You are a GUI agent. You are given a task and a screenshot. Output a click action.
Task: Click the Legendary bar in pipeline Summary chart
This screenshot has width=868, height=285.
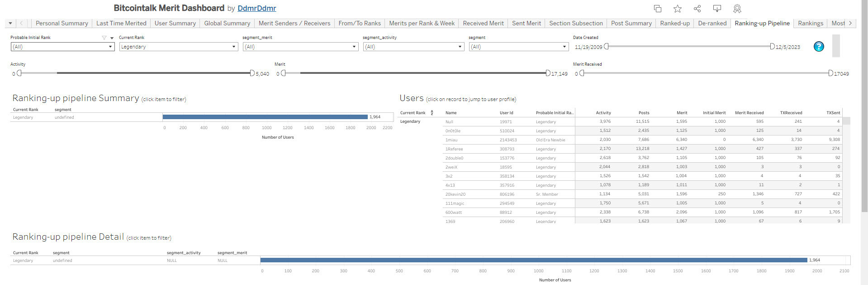pos(265,117)
